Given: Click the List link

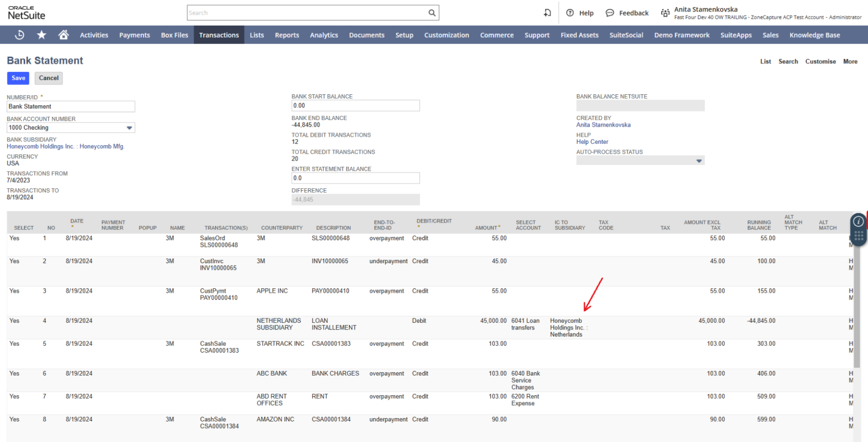Looking at the screenshot, I should 766,62.
